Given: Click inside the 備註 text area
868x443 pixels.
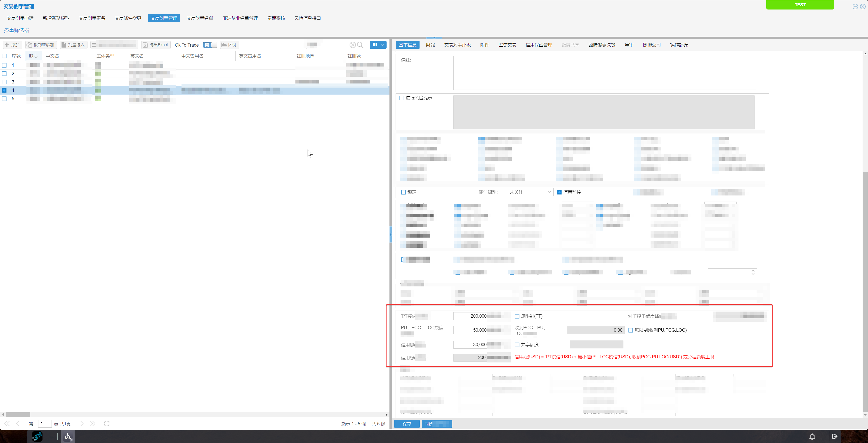Looking at the screenshot, I should click(x=604, y=73).
